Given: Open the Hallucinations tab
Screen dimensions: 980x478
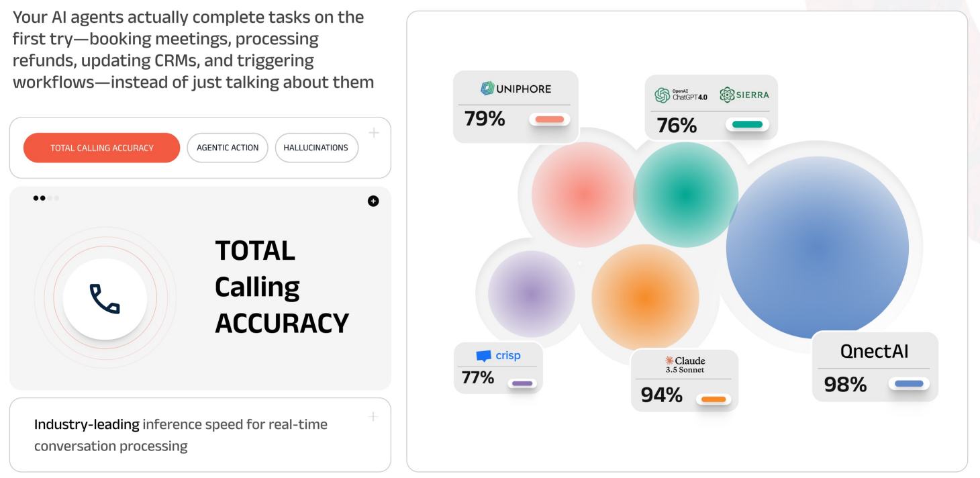Looking at the screenshot, I should point(316,148).
